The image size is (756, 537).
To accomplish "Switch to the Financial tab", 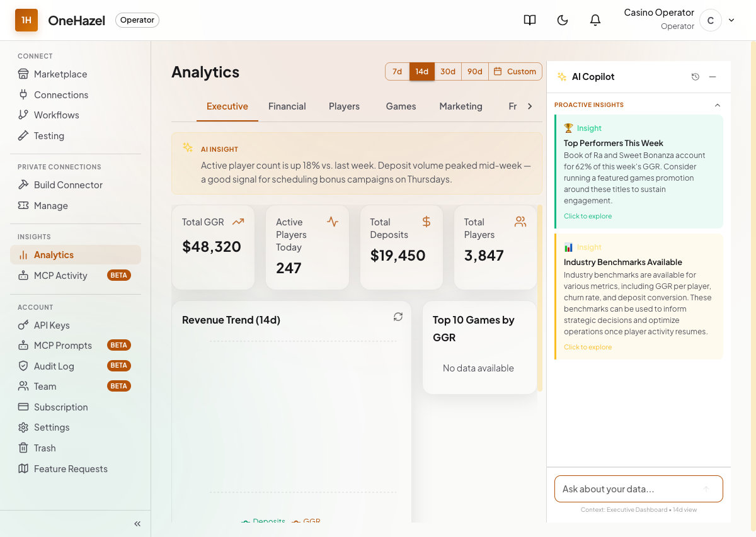I will click(287, 106).
